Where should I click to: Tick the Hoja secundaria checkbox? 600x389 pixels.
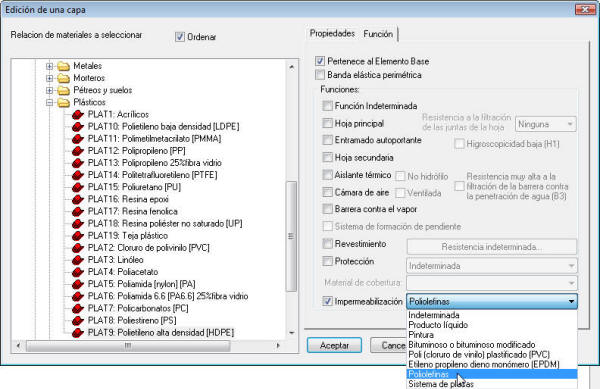[x=327, y=158]
